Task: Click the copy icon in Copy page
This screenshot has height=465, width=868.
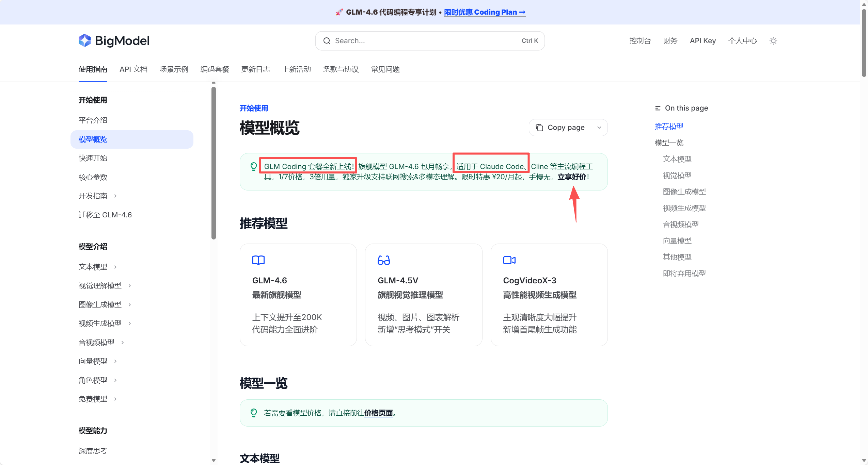Action: 539,128
